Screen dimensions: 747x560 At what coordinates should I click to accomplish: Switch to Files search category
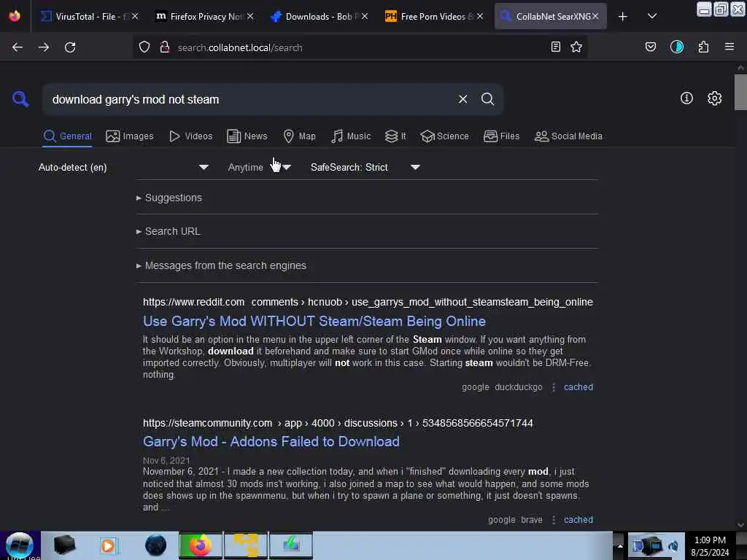coord(502,136)
